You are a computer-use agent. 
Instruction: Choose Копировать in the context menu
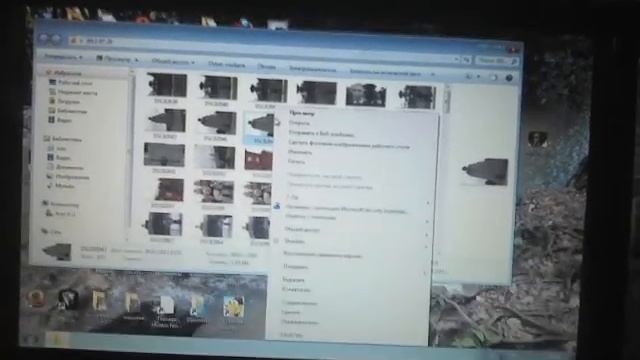pos(296,290)
